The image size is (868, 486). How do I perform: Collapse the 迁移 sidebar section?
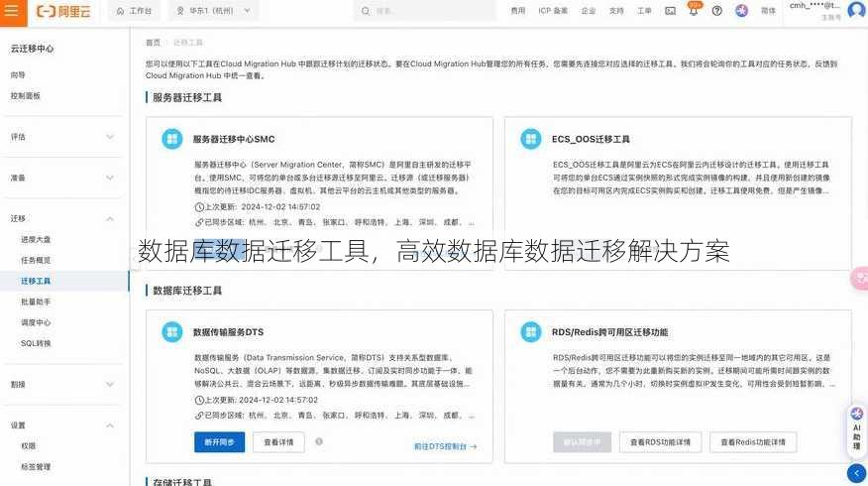click(x=62, y=219)
